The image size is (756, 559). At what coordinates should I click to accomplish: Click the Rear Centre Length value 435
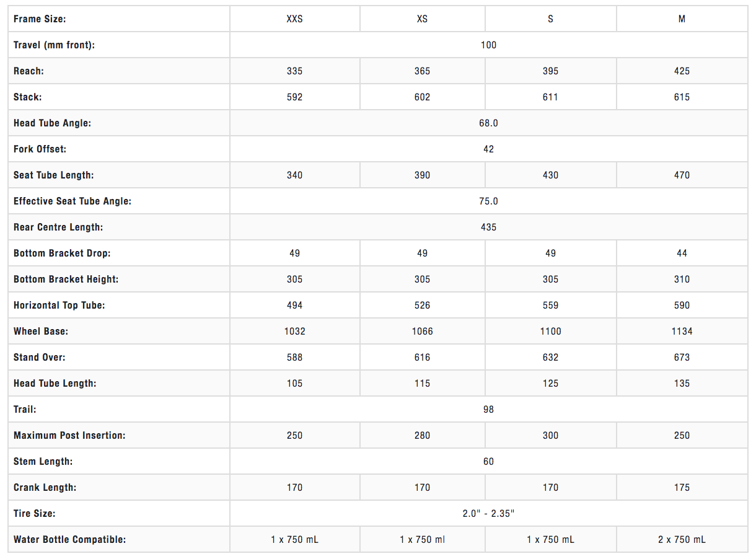[x=488, y=227]
